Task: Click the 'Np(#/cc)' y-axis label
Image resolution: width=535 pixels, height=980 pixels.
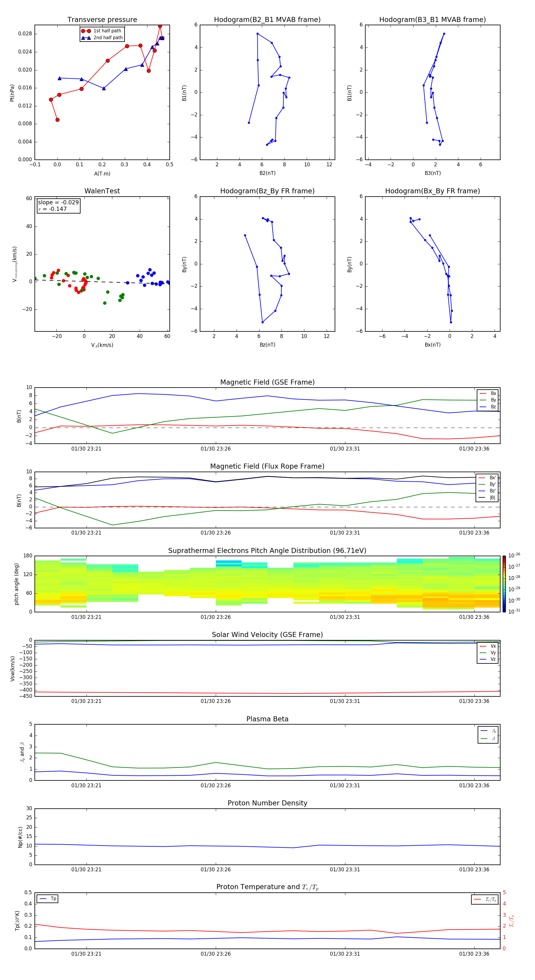Action: point(20,837)
